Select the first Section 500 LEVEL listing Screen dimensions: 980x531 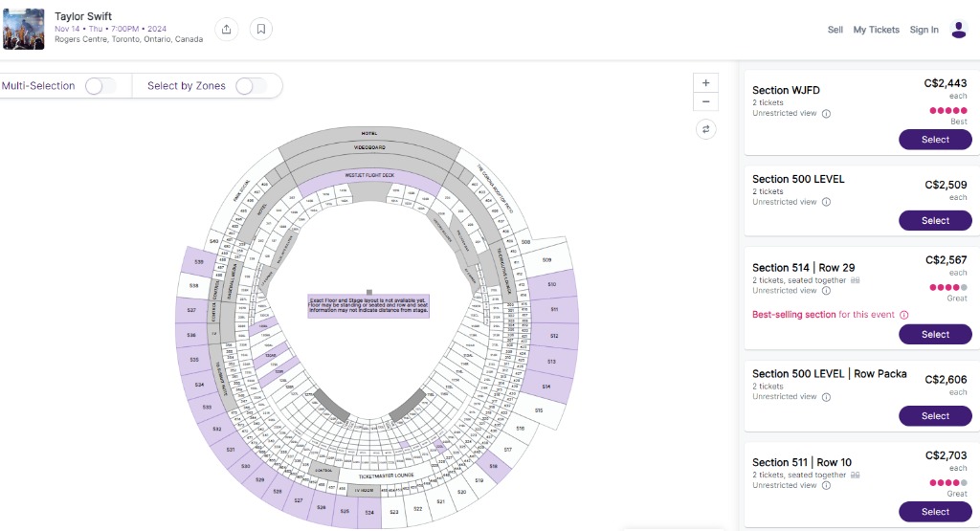935,221
